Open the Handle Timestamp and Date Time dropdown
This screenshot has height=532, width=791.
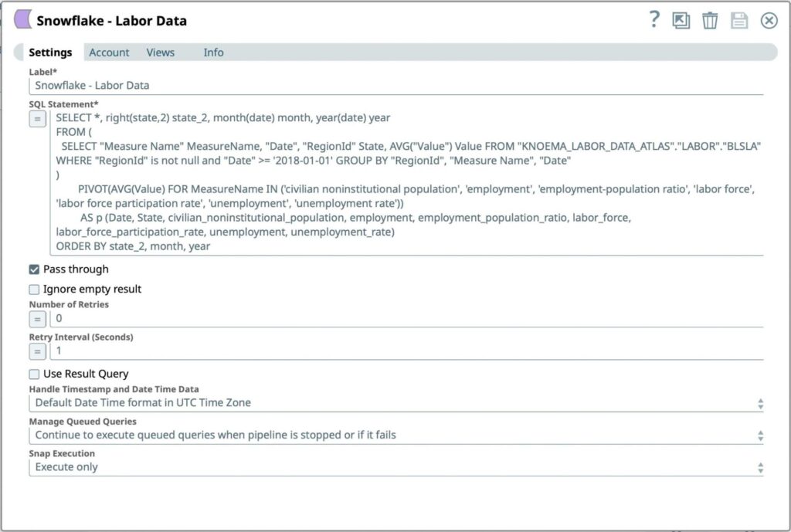(x=396, y=403)
